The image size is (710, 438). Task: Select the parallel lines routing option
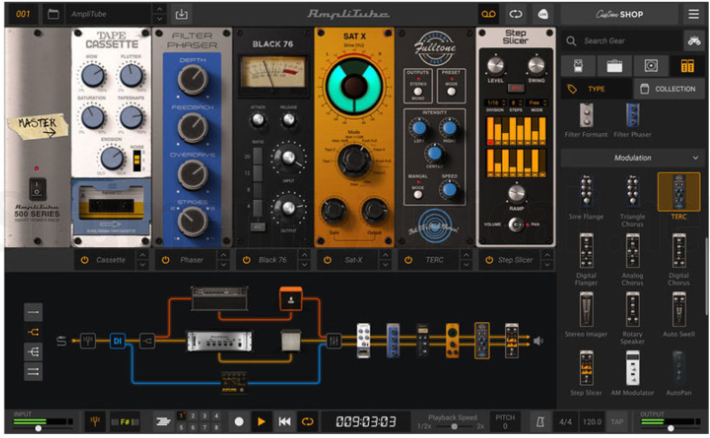click(x=33, y=372)
